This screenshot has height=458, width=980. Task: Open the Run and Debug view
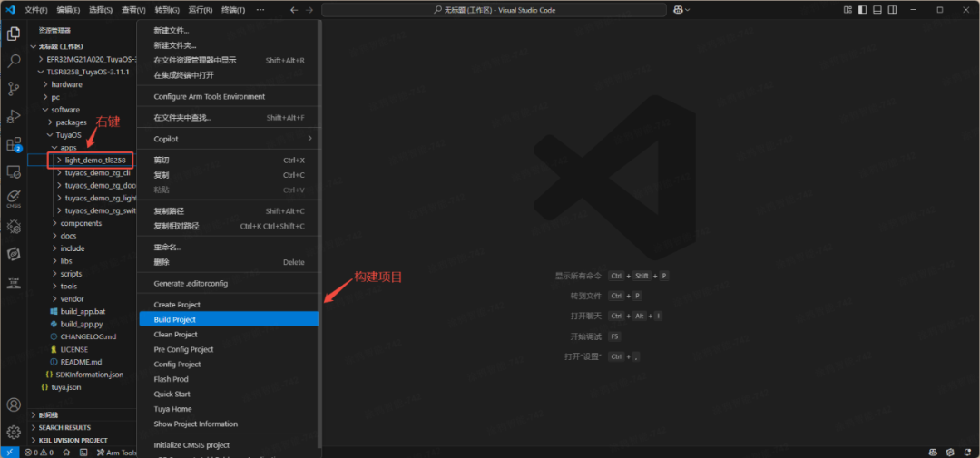point(13,116)
